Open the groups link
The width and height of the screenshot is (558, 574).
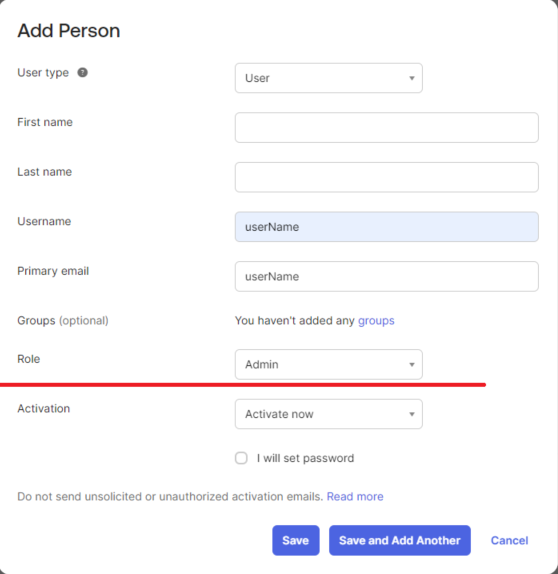pos(376,321)
